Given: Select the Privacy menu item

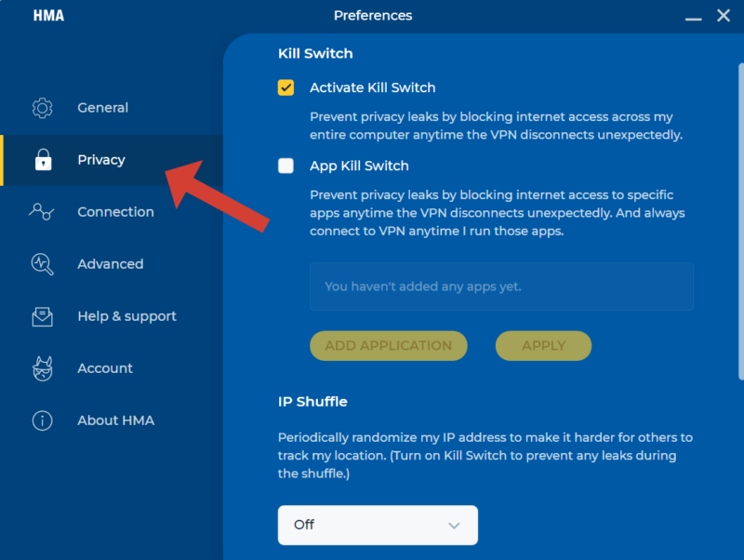Looking at the screenshot, I should 112,160.
